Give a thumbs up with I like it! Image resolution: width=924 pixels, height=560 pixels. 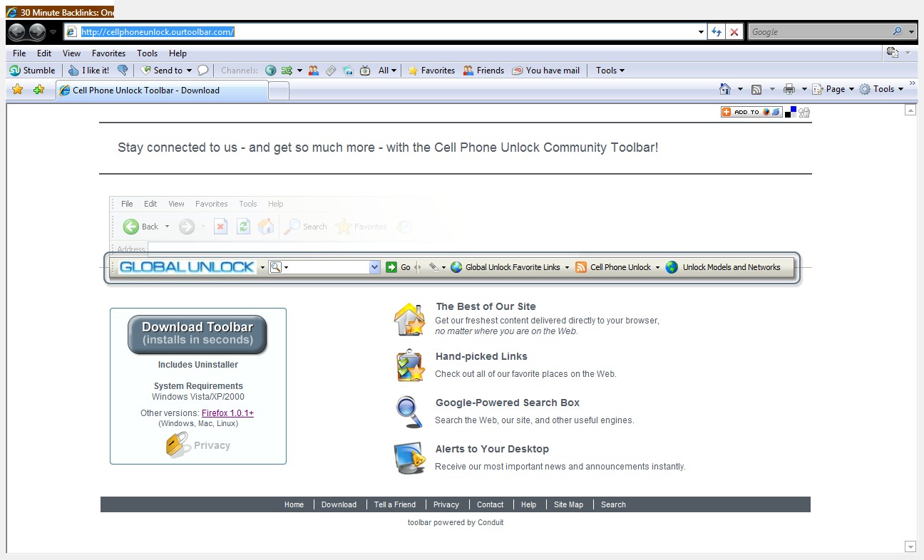(x=89, y=71)
